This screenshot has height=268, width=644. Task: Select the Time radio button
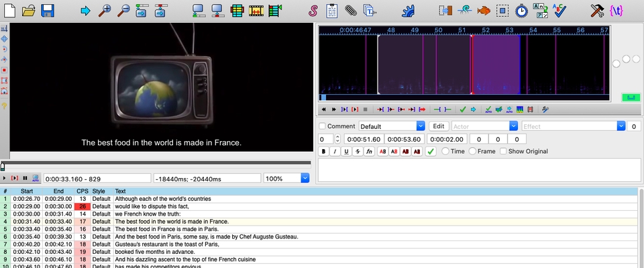[x=445, y=151]
